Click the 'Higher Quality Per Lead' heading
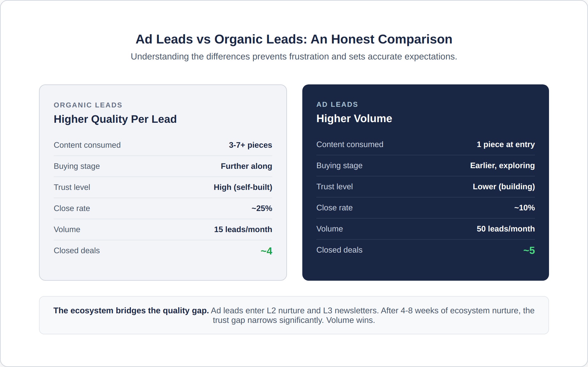Screen dimensions: 588x367 click(x=115, y=119)
